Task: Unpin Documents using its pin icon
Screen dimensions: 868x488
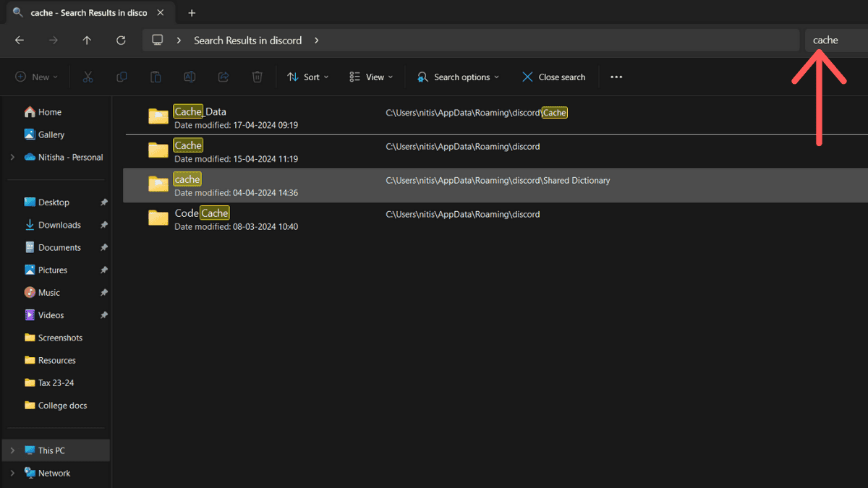Action: [103, 247]
